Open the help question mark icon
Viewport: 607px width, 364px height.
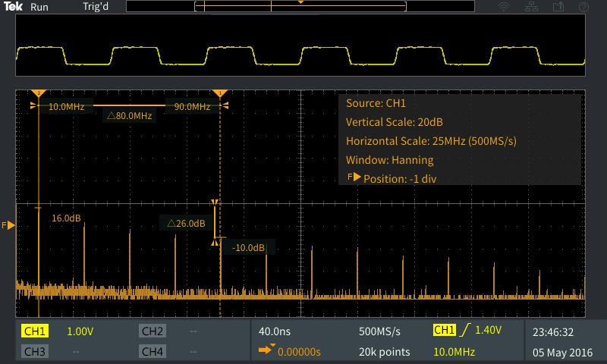click(583, 7)
